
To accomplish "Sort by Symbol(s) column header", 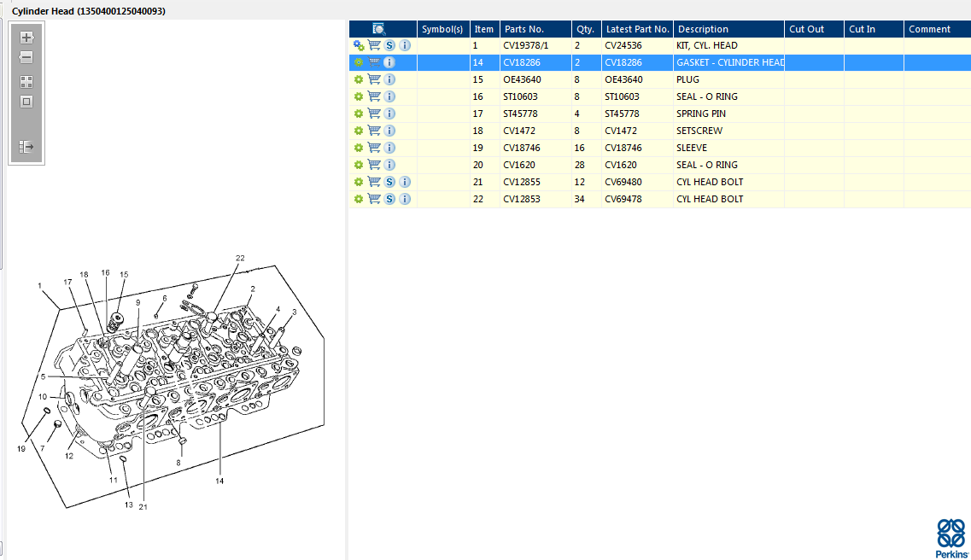I will 442,29.
